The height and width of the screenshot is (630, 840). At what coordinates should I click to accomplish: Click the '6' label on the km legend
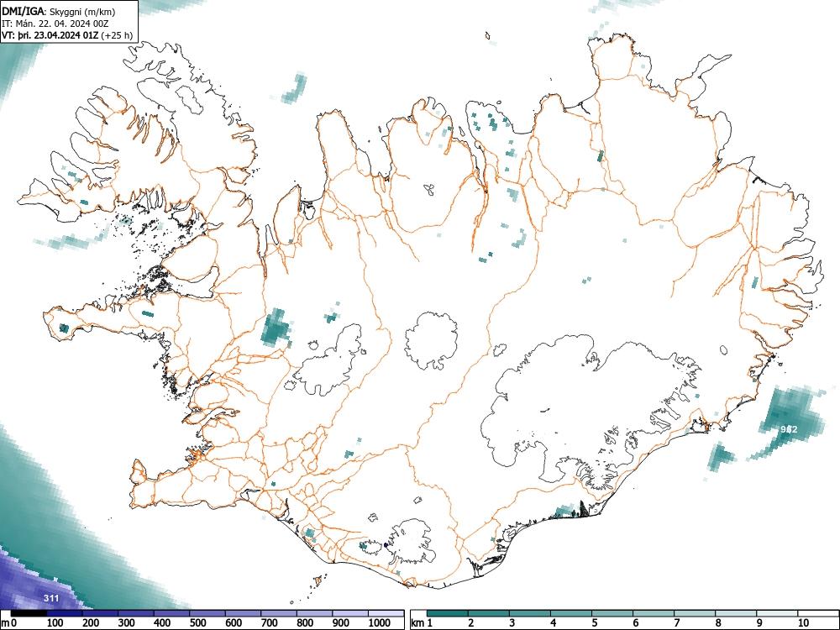pos(636,623)
